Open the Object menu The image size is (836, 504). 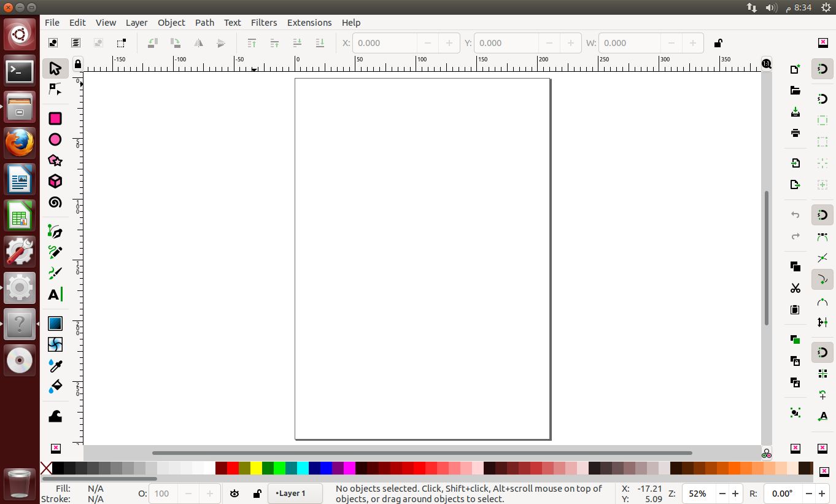coord(171,23)
